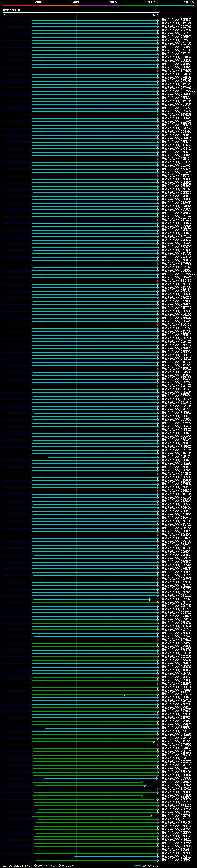Click the green ~80% identity legend segment
197x868 pixels.
(x=137, y=6)
